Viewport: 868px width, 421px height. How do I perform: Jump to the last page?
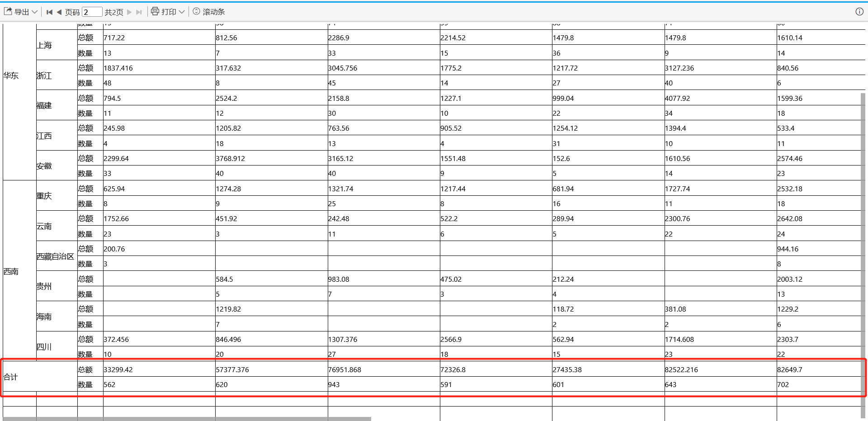(x=139, y=12)
